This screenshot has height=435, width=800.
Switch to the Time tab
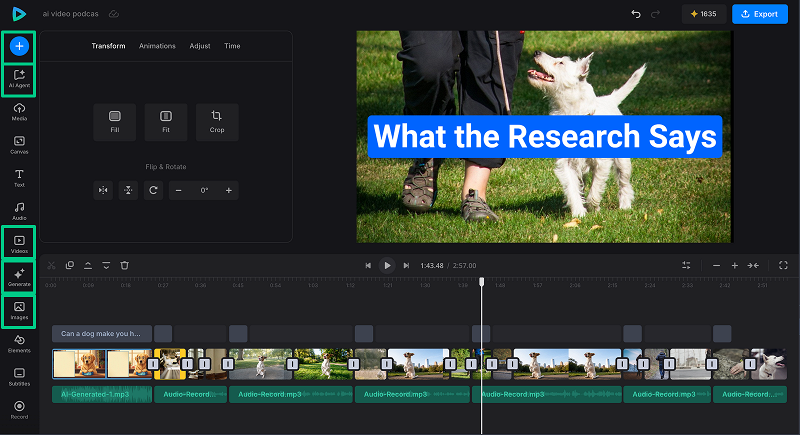click(232, 46)
